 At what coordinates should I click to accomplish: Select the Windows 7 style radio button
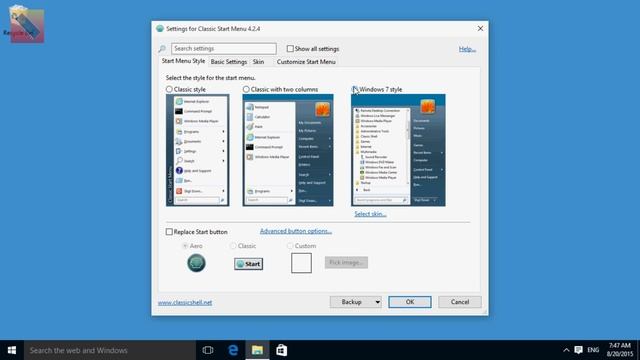[355, 89]
